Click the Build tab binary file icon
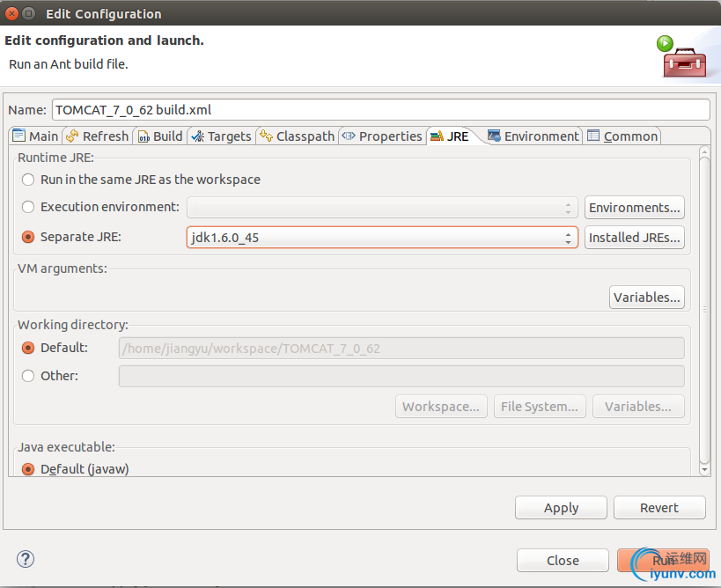The width and height of the screenshot is (721, 588). point(143,136)
